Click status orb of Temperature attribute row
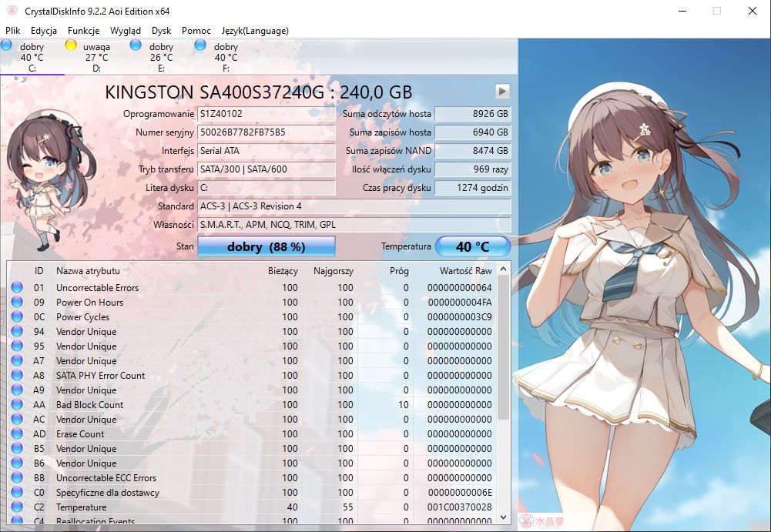Screen dimensions: 771x532 point(17,507)
